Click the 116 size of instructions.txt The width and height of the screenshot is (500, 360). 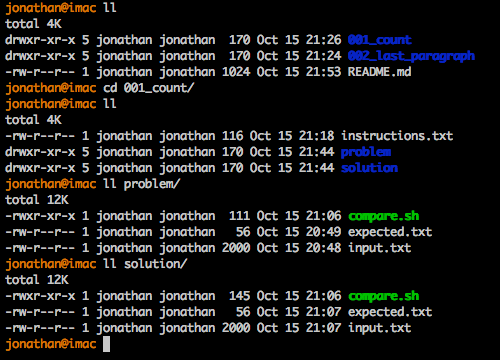[232, 136]
